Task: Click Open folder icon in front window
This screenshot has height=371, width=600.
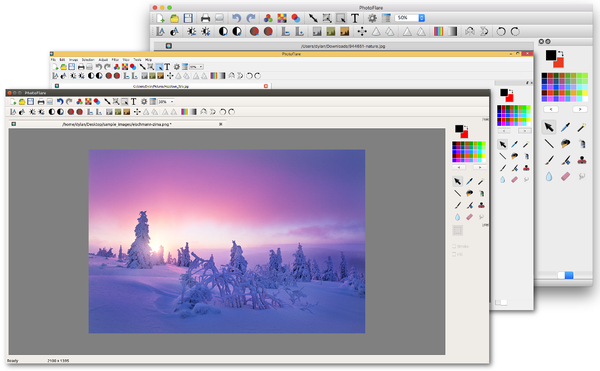Action: [x=22, y=102]
